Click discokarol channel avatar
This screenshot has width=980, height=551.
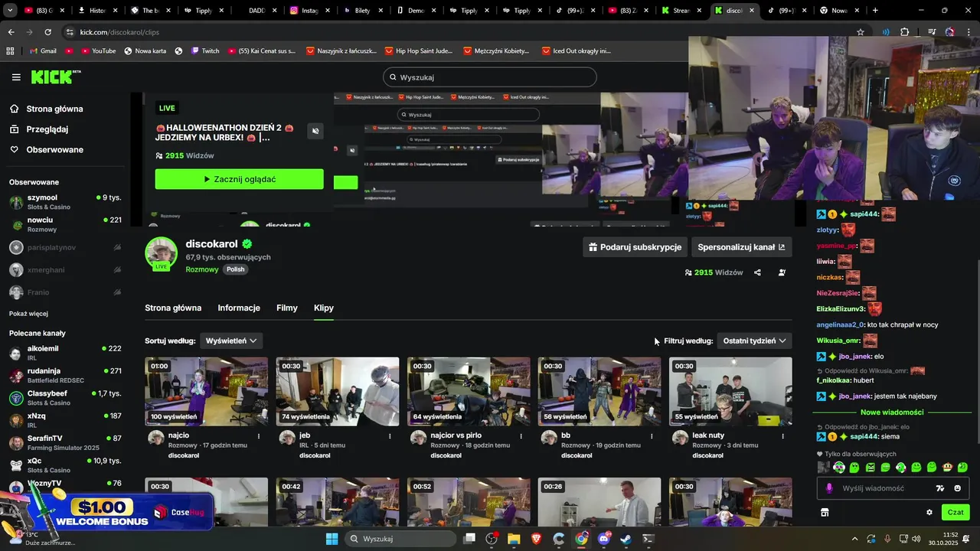[x=161, y=253]
